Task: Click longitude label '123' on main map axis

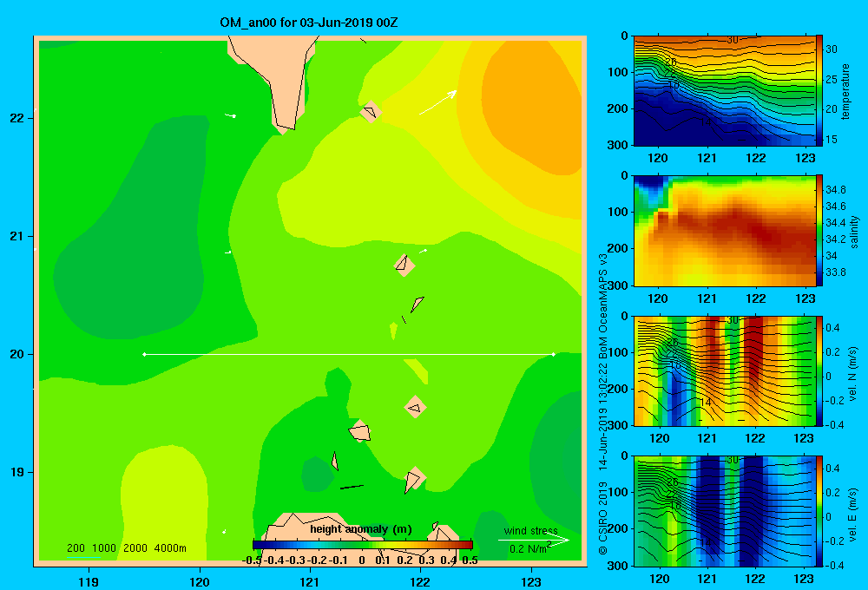Action: [x=531, y=581]
